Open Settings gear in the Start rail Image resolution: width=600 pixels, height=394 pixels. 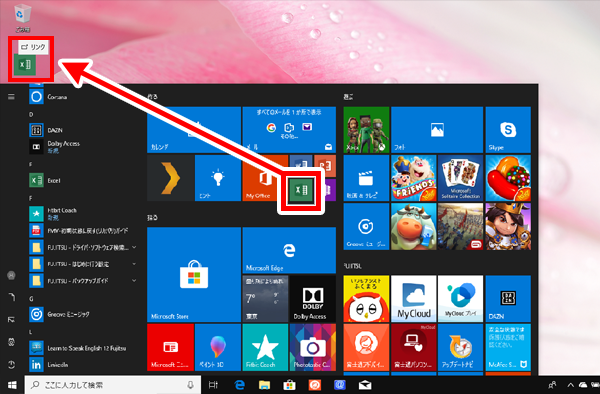pyautogui.click(x=11, y=342)
